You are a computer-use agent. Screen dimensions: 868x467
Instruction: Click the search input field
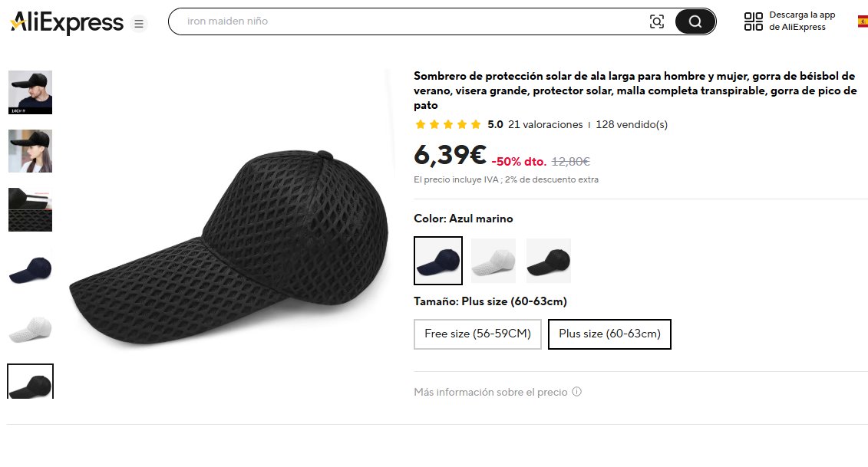coord(407,21)
